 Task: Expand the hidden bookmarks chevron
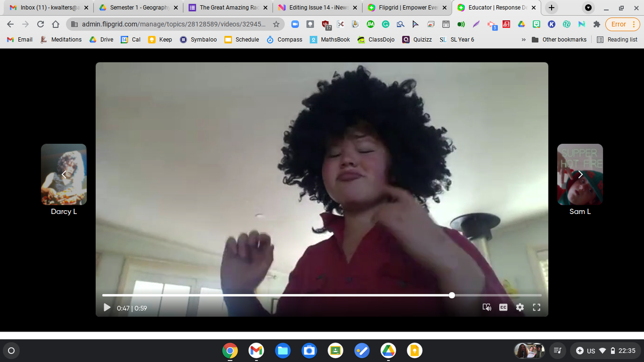click(x=523, y=40)
